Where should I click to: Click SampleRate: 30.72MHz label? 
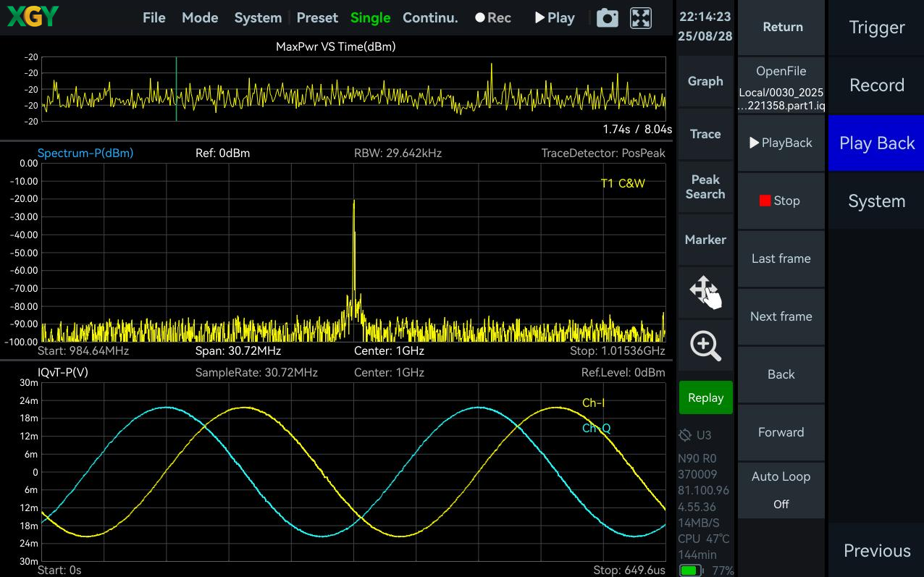(256, 373)
